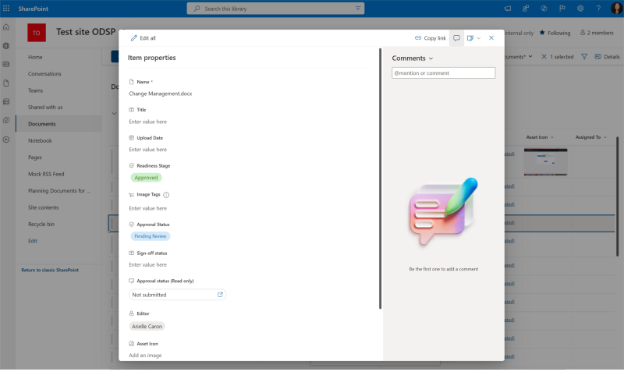The width and height of the screenshot is (624, 370).
Task: Open Teams in site navigation
Action: tap(35, 91)
